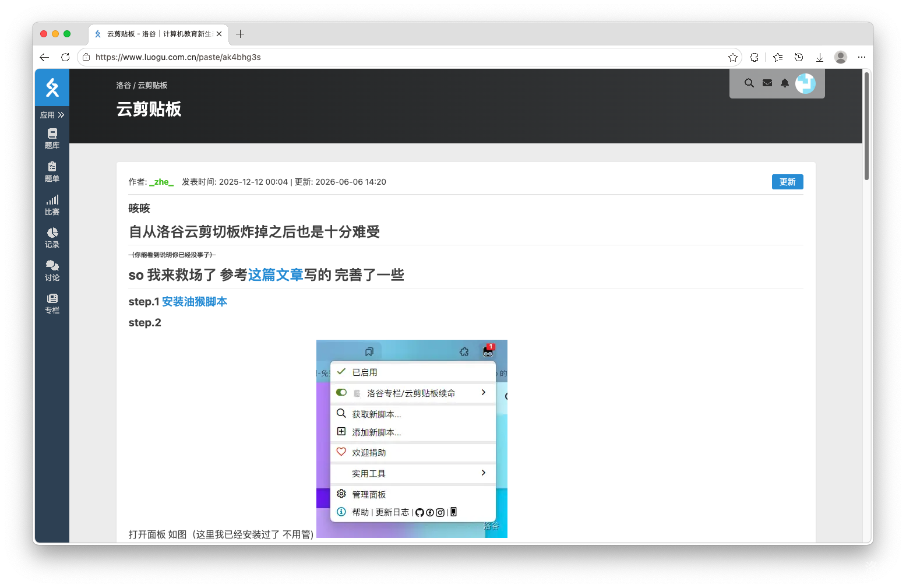This screenshot has width=906, height=588.
Task: Open a new browser tab
Action: coord(240,34)
